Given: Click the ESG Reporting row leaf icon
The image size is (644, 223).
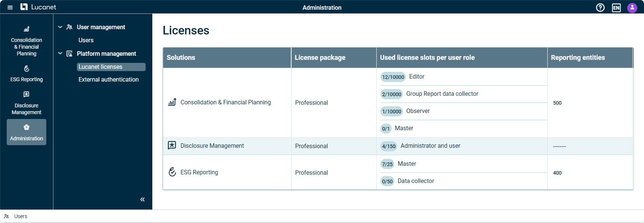Looking at the screenshot, I should pos(172,172).
